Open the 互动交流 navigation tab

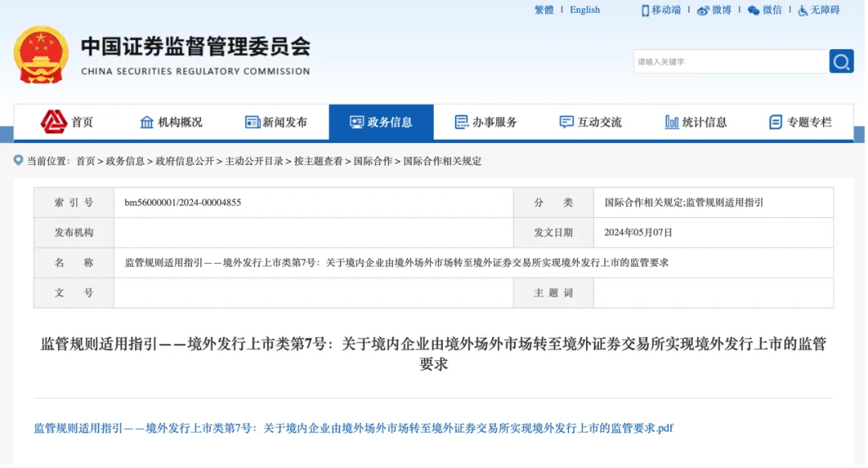[592, 122]
